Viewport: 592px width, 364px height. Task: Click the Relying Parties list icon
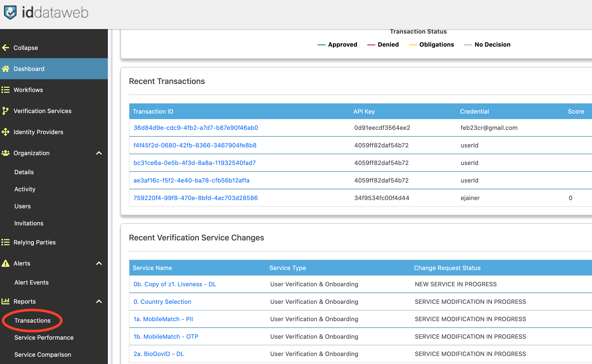tap(6, 242)
